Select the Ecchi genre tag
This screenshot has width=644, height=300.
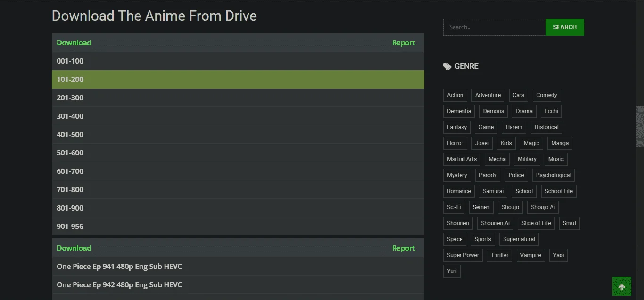pos(551,111)
